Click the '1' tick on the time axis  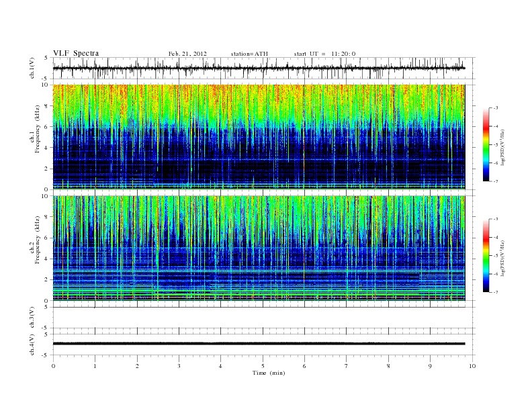pyautogui.click(x=95, y=366)
